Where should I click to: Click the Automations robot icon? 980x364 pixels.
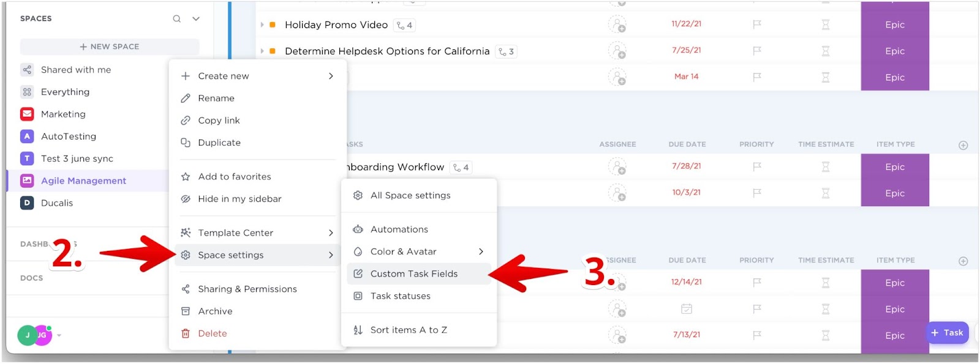pyautogui.click(x=358, y=229)
